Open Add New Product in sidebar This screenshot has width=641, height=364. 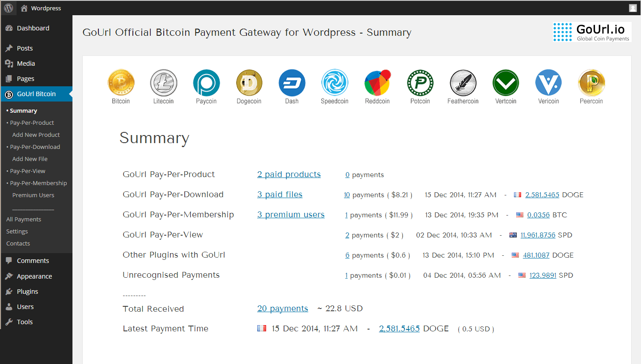click(36, 135)
